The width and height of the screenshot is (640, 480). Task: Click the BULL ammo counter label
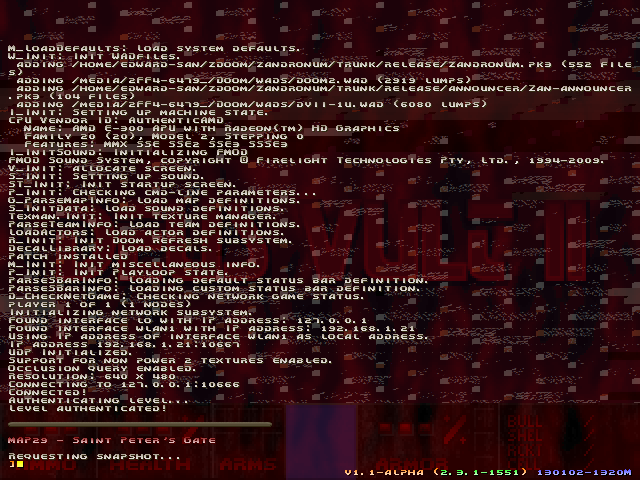click(x=525, y=421)
